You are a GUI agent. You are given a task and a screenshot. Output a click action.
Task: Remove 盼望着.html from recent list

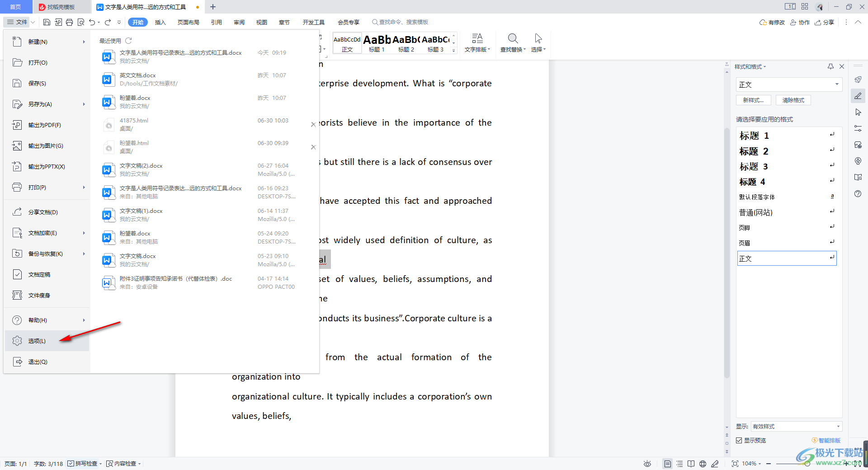313,147
